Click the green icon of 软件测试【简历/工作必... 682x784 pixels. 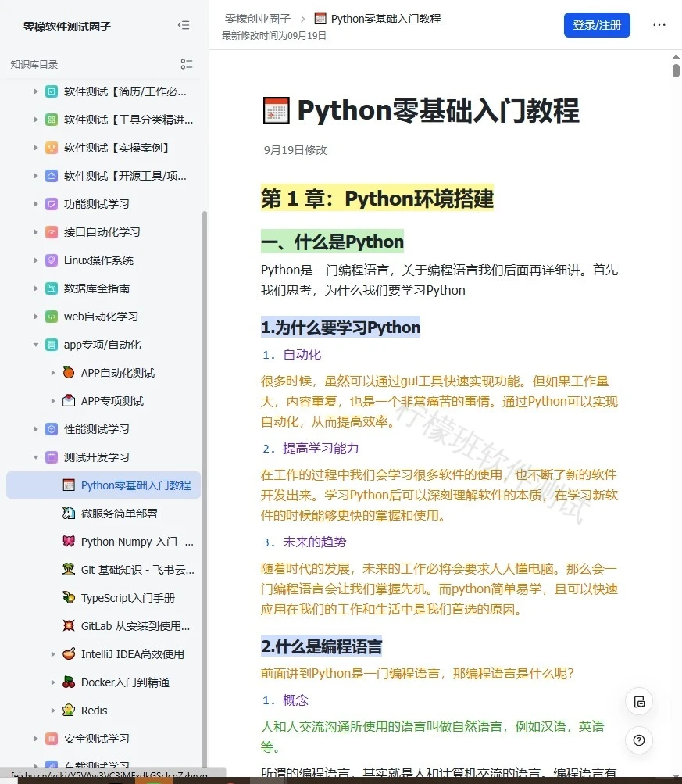coord(52,91)
